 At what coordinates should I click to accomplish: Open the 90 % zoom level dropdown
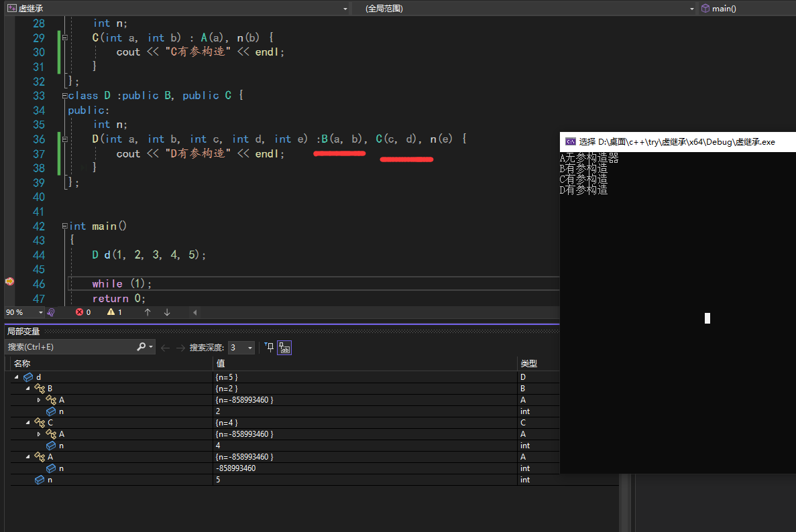click(40, 312)
